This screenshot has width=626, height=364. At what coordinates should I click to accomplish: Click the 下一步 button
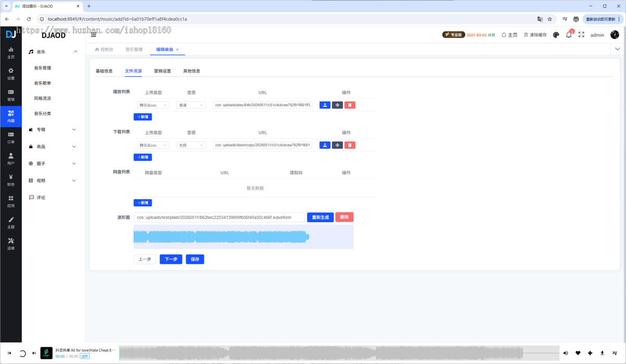click(171, 259)
